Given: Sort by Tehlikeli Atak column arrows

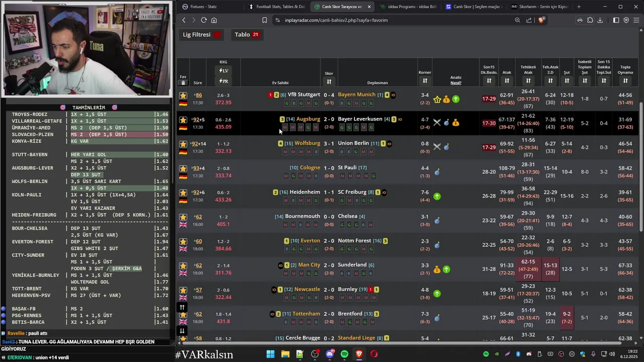Looking at the screenshot, I should [528, 80].
